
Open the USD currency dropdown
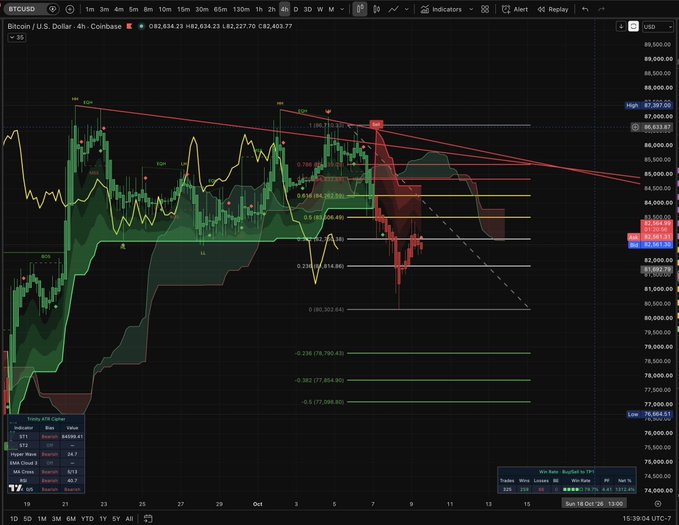(x=657, y=26)
